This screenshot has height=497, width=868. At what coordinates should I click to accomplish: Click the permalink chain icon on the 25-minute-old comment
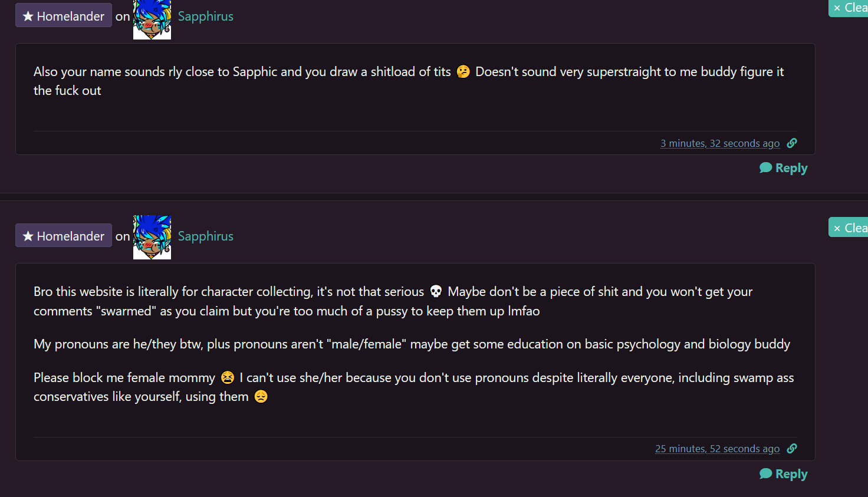[x=792, y=449]
